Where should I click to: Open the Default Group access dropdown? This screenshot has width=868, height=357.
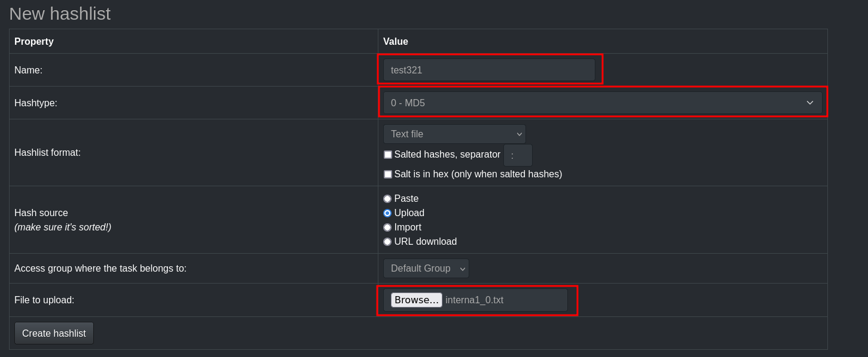coord(426,269)
